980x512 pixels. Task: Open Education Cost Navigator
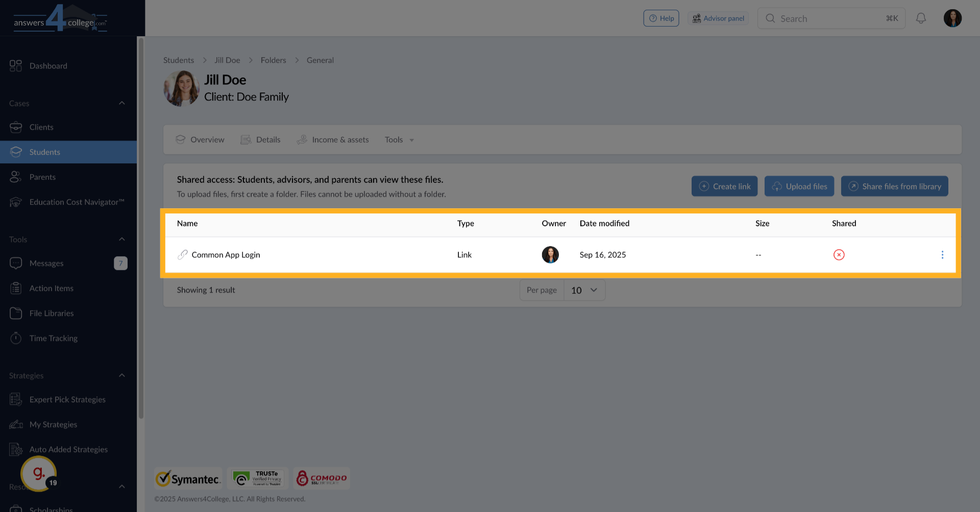coord(77,202)
